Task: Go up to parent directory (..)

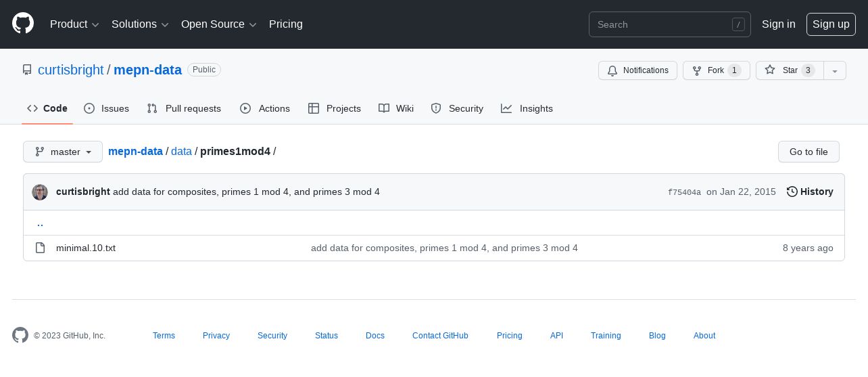Action: point(40,223)
